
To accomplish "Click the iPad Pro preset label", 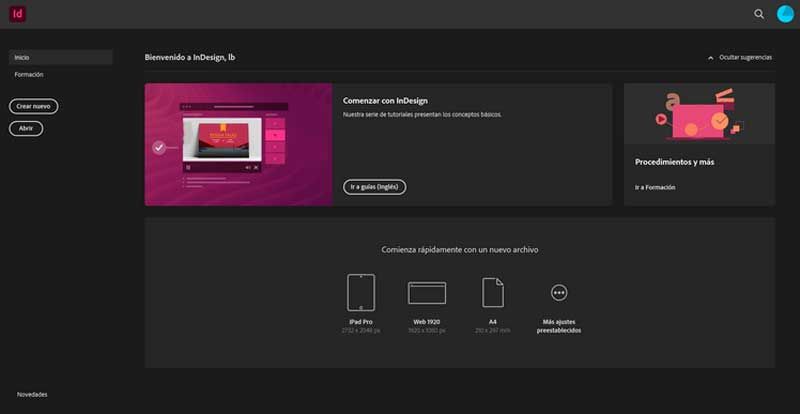I will click(361, 322).
